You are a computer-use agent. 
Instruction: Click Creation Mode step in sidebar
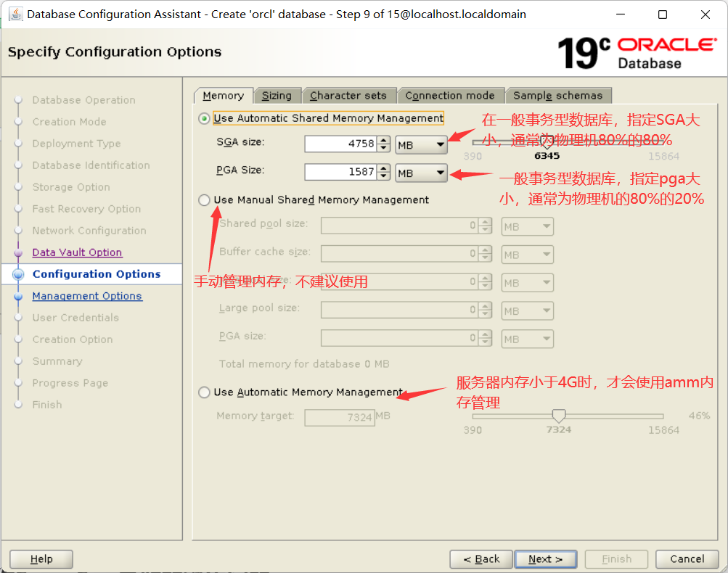click(x=69, y=122)
